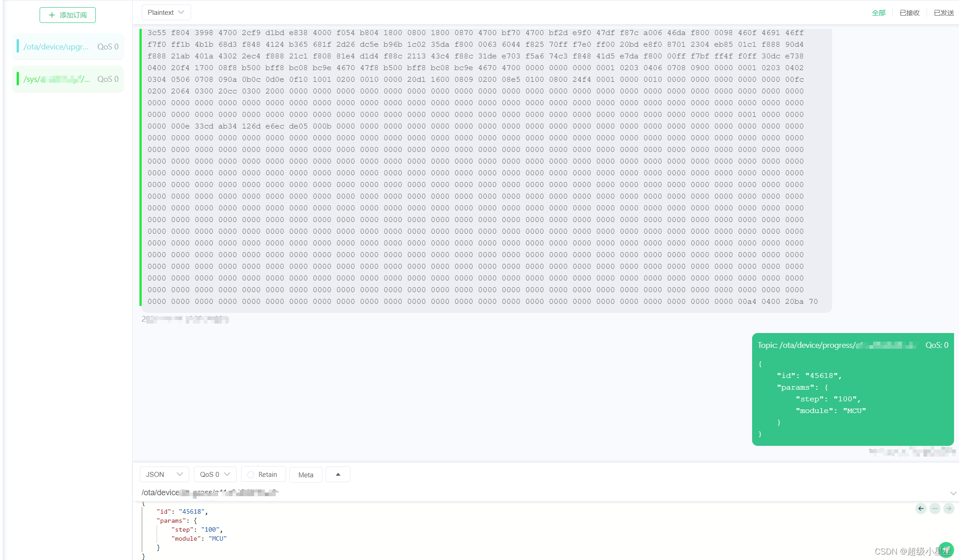Image resolution: width=959 pixels, height=560 pixels.
Task: Open the QoS 0 publish dropdown
Action: pos(215,475)
